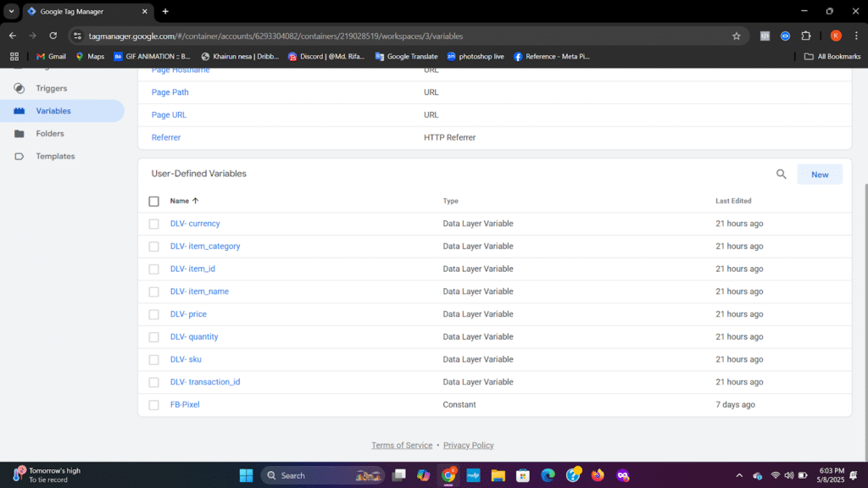Select the DLV- item_name checkbox

[x=154, y=292]
